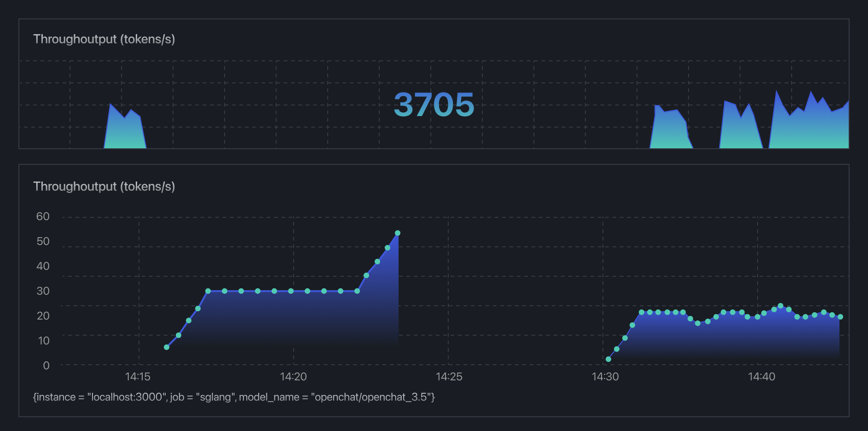Viewport: 868px width, 431px height.
Task: Open the top Throughoutput panel title menu
Action: (x=104, y=39)
